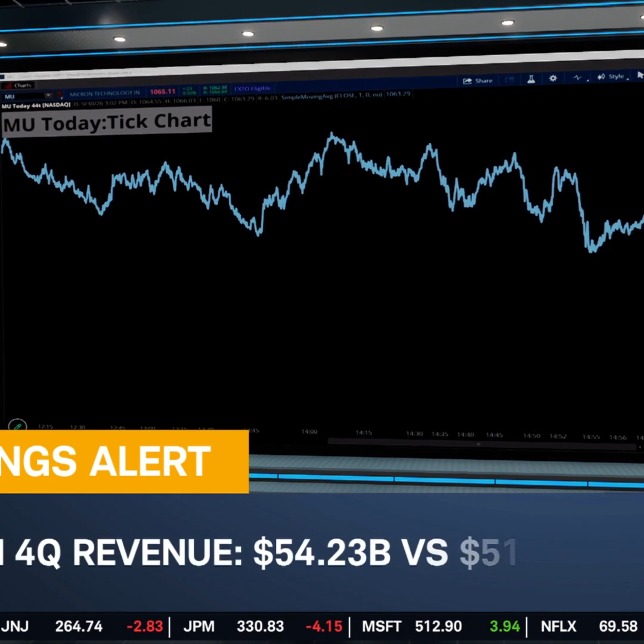Open the flask Studies icon
The image size is (644, 644).
[531, 79]
